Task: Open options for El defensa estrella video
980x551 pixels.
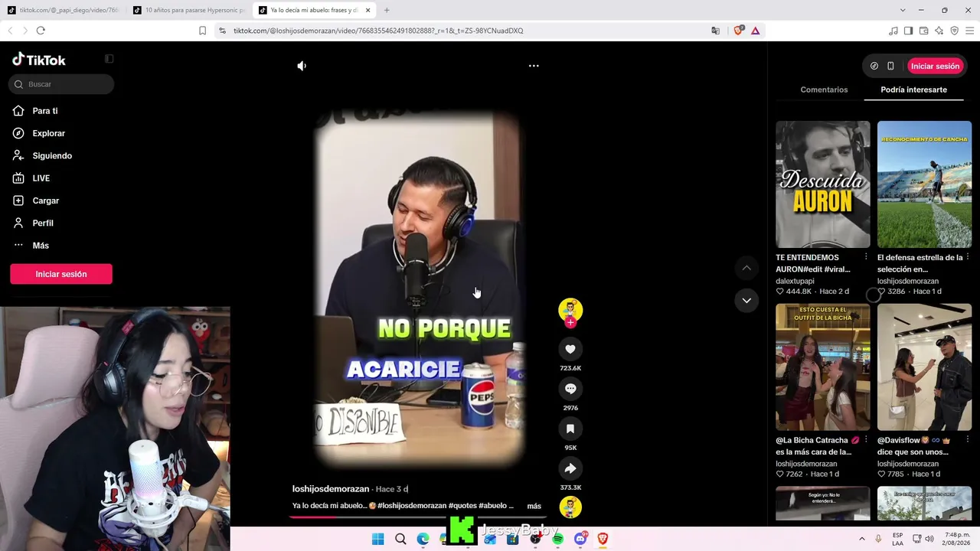Action: tap(968, 257)
